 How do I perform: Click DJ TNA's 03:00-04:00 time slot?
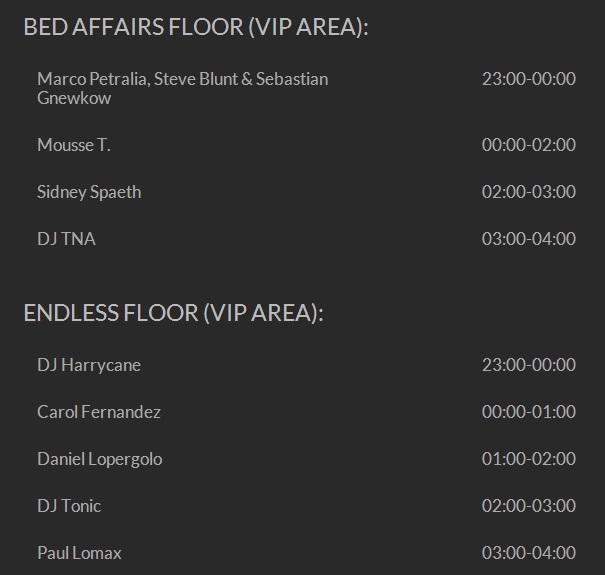point(529,239)
